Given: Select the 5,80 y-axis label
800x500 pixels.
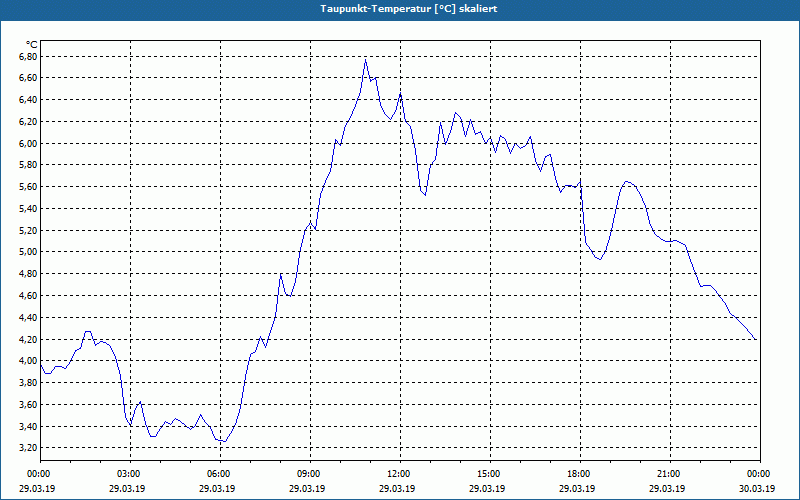Looking at the screenshot, I should click(x=28, y=165).
